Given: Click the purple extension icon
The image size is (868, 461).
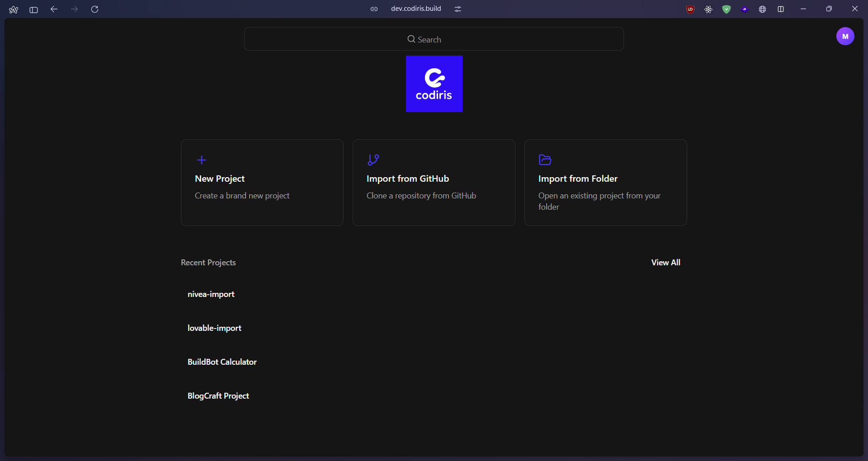Looking at the screenshot, I should click(744, 9).
